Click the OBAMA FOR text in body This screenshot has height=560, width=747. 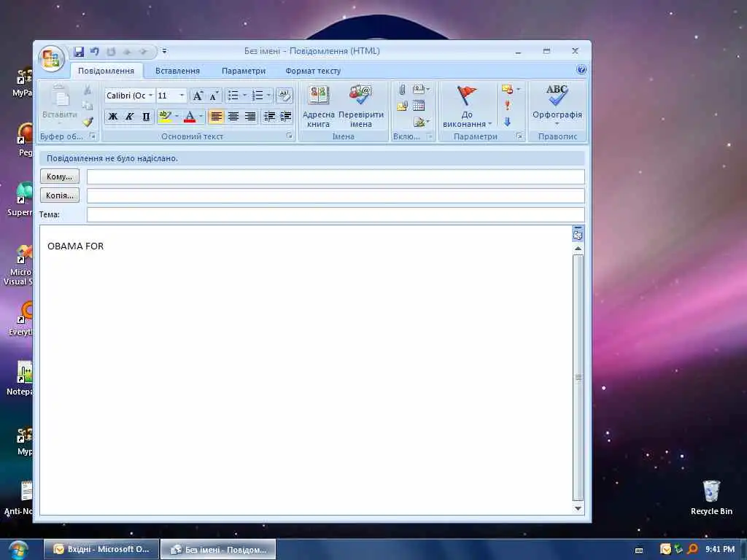pos(75,246)
